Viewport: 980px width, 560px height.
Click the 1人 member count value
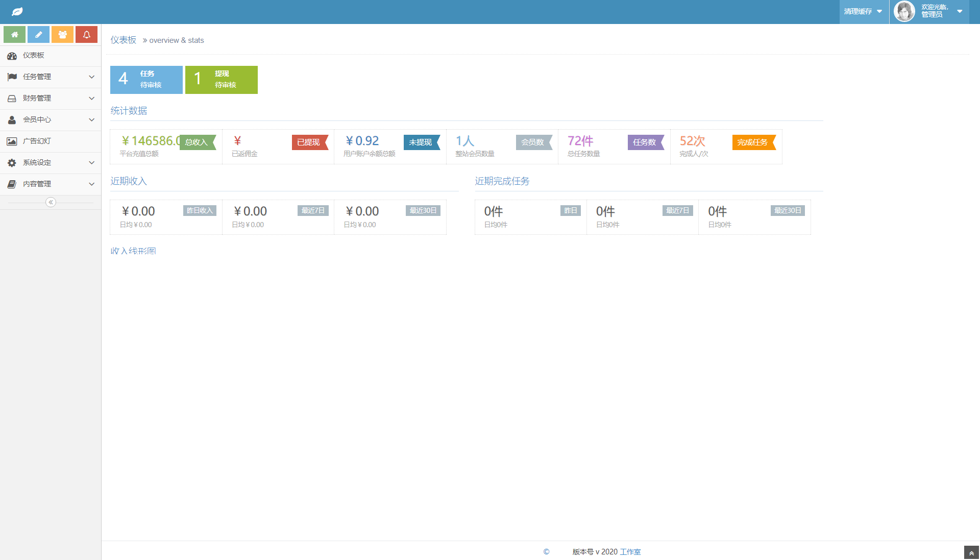pos(465,141)
